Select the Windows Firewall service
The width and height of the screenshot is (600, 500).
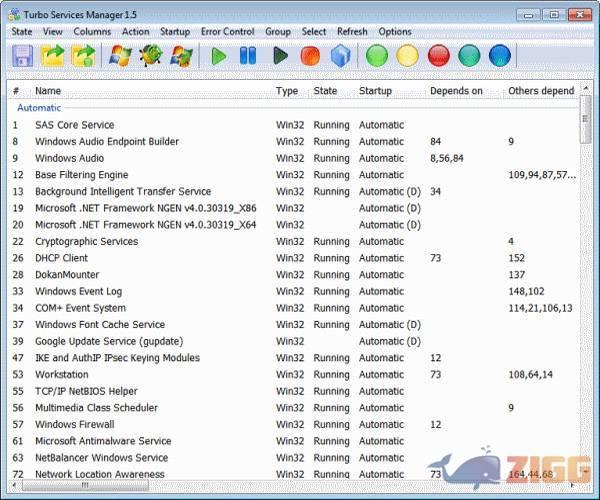pos(293,424)
